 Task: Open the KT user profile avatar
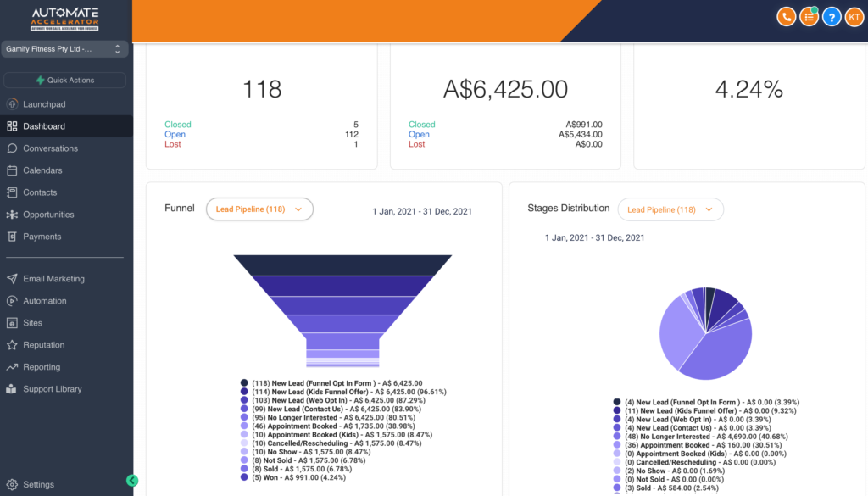[854, 16]
